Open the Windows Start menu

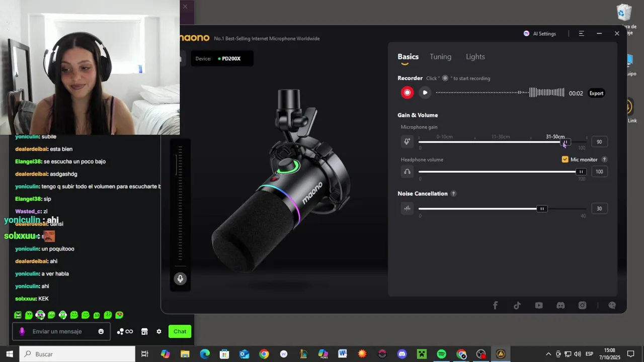point(10,354)
